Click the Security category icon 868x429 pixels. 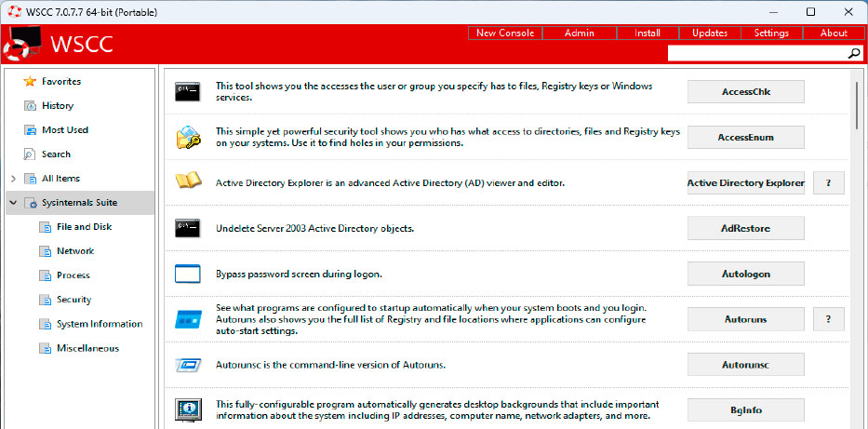45,300
